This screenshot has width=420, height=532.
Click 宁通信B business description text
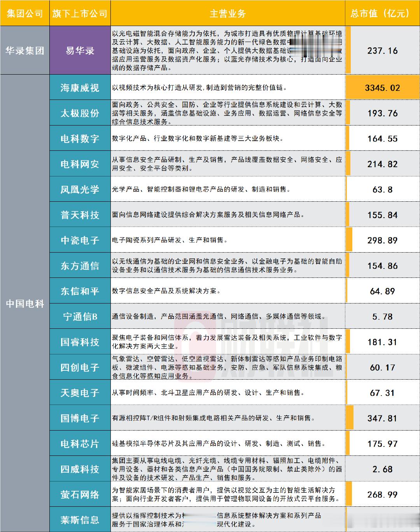click(219, 316)
